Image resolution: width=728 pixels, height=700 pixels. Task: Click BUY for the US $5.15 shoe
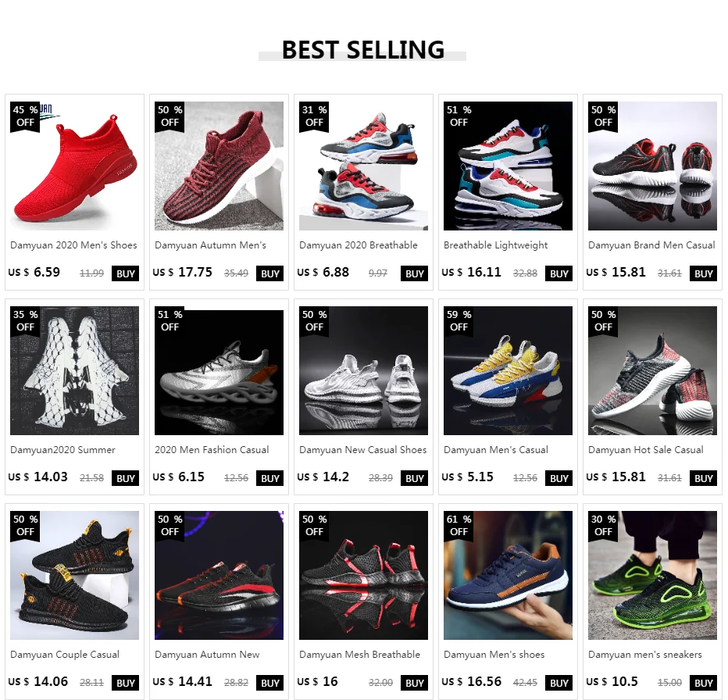(x=558, y=478)
